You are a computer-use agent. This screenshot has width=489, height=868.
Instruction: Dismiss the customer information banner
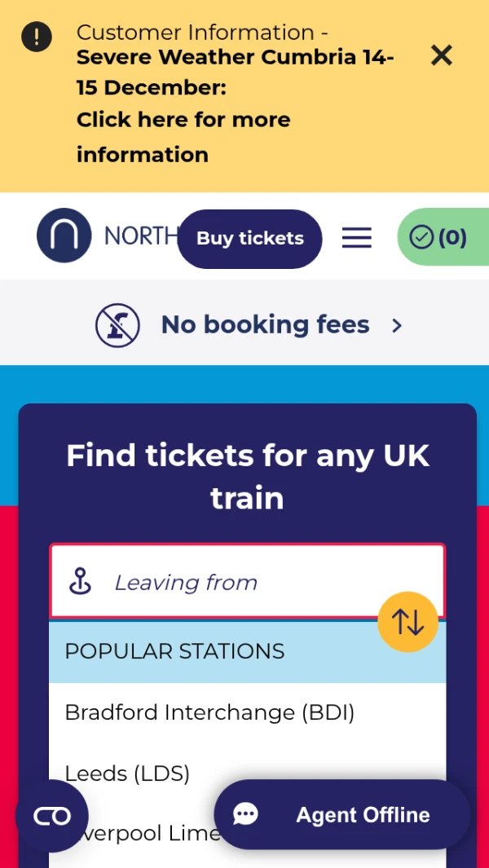coord(441,55)
